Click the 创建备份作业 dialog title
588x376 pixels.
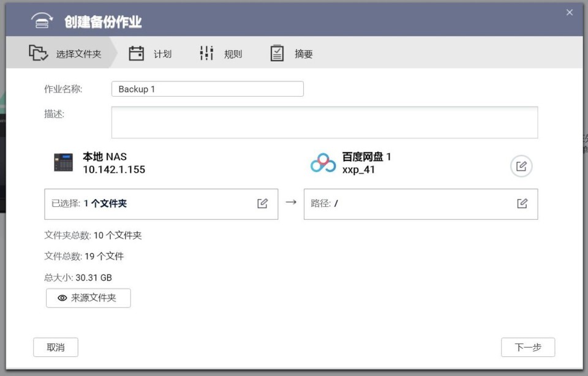click(x=103, y=22)
